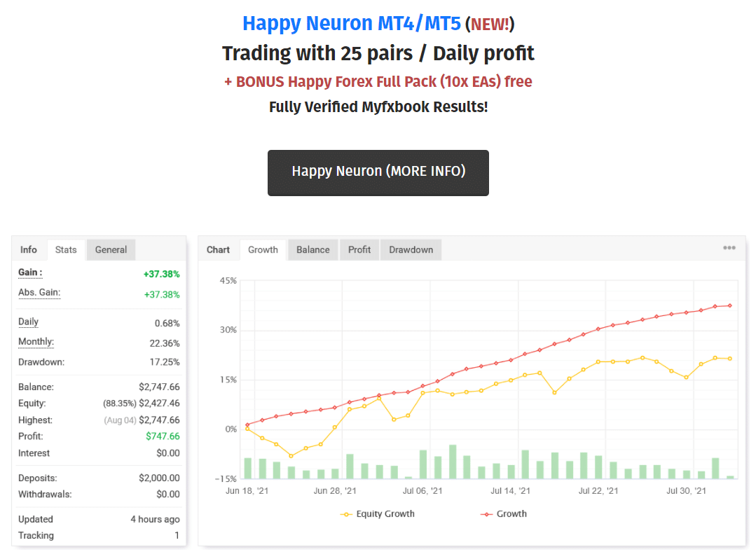Select the $2,747.66 Balance value
The height and width of the screenshot is (552, 756).
point(159,387)
